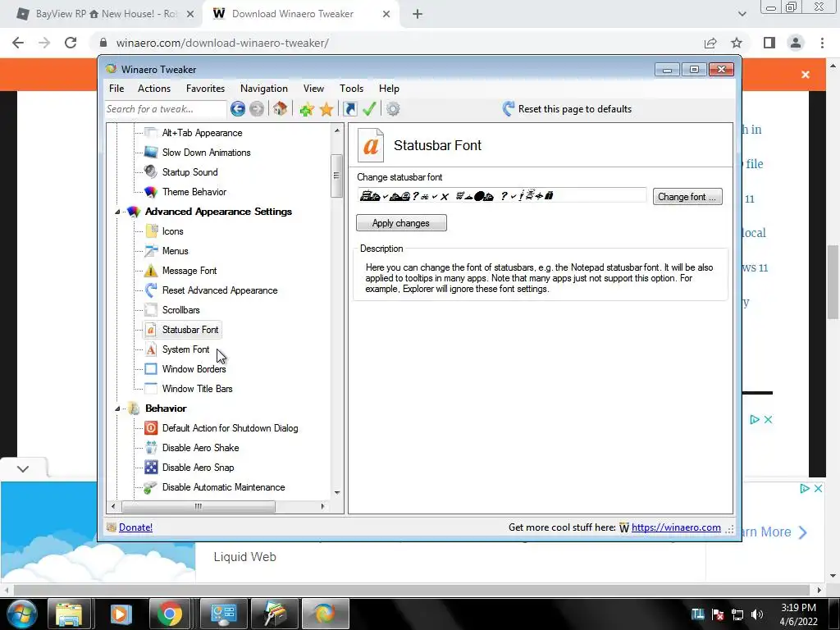Click the volume speaker tray icon
The height and width of the screenshot is (630, 840).
click(757, 614)
